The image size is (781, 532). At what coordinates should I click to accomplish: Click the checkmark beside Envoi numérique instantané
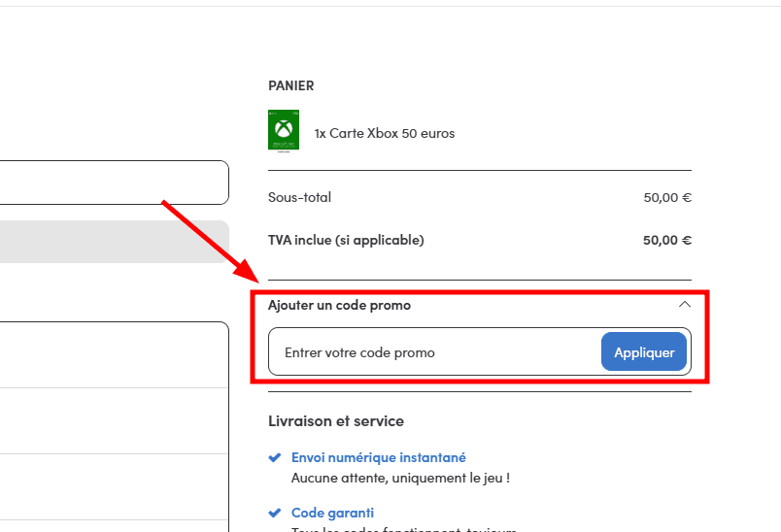(x=275, y=457)
